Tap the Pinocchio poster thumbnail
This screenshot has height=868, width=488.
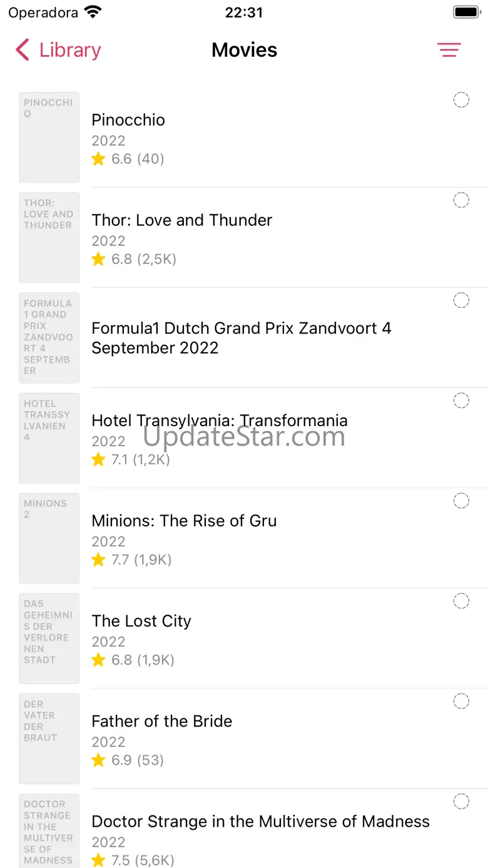tap(49, 138)
